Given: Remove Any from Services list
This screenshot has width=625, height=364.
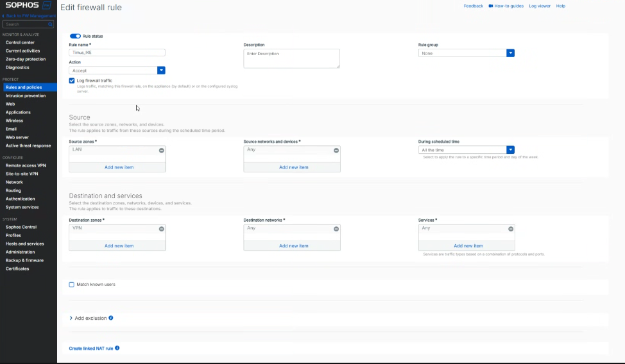Looking at the screenshot, I should pos(511,229).
